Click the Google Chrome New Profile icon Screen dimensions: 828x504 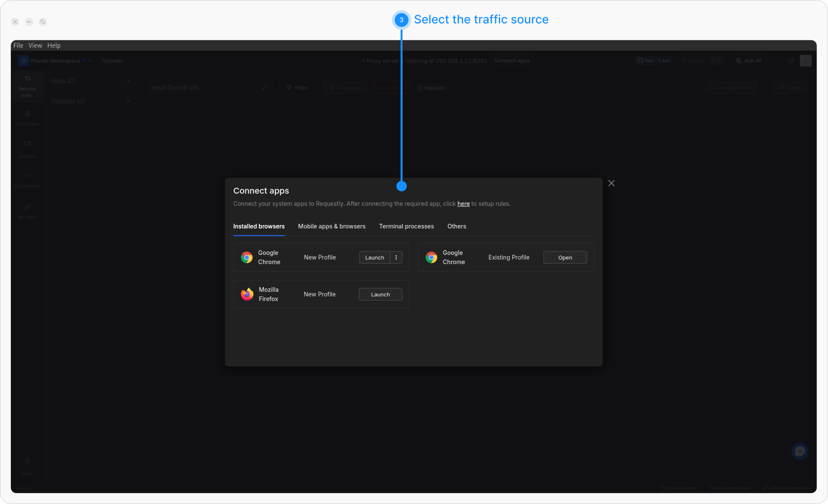pyautogui.click(x=247, y=258)
